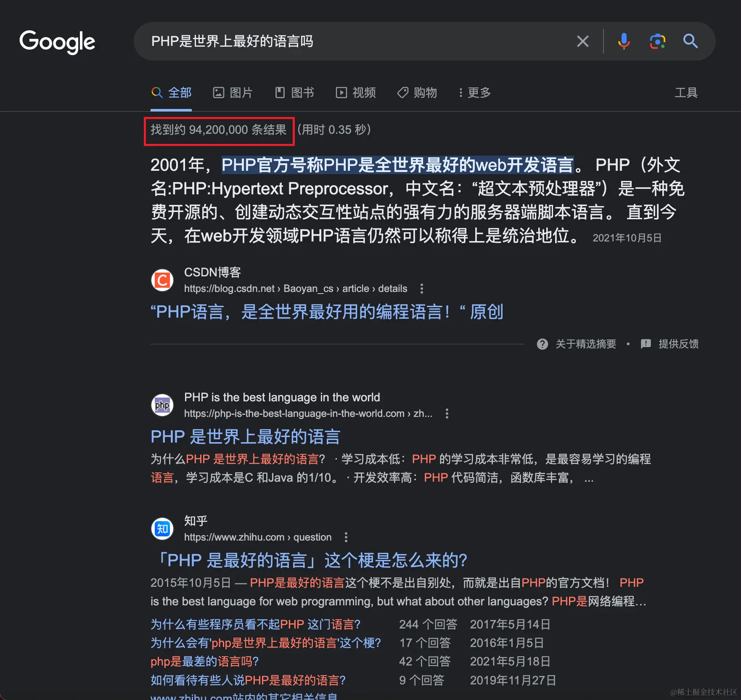The height and width of the screenshot is (700, 741).
Task: Click the php site favicon
Action: pos(162,405)
